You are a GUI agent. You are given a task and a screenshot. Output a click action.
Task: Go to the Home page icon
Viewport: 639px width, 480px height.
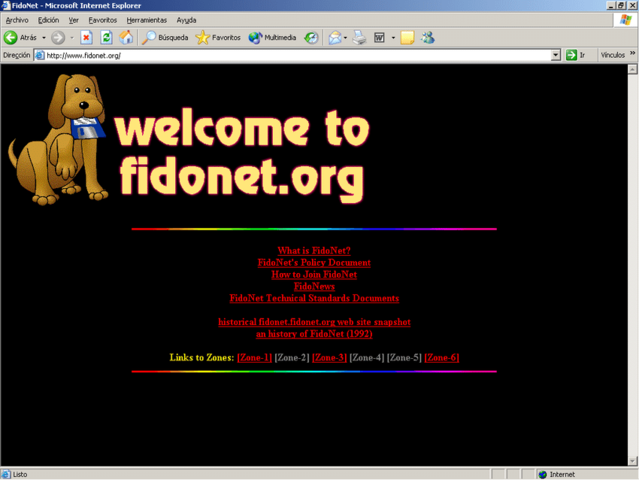click(126, 37)
